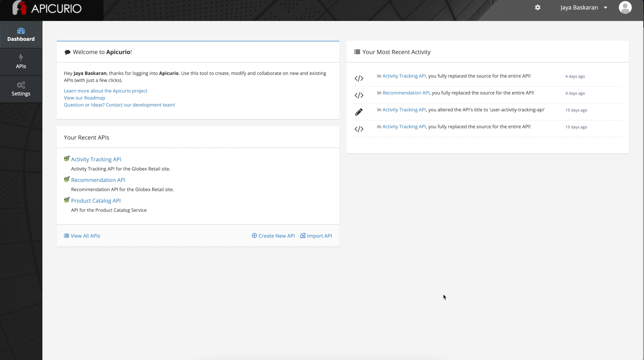Open Recommendation API link in activity feed

tap(406, 93)
